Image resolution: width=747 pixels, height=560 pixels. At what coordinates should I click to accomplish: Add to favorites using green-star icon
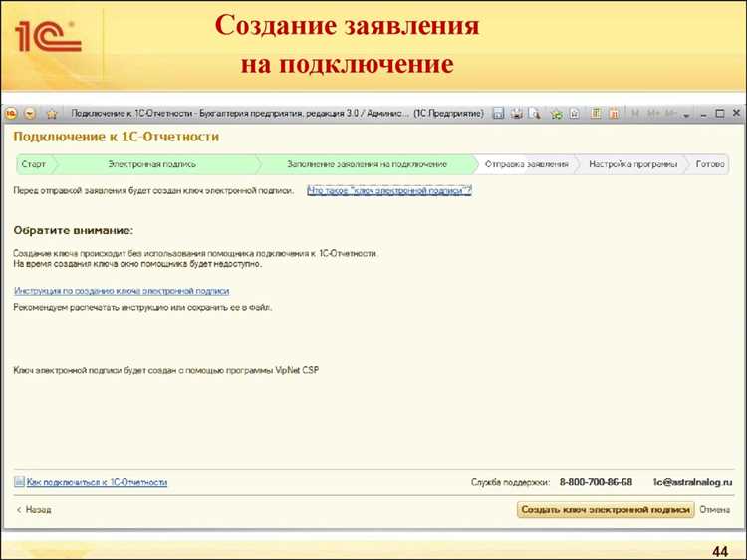[556, 114]
